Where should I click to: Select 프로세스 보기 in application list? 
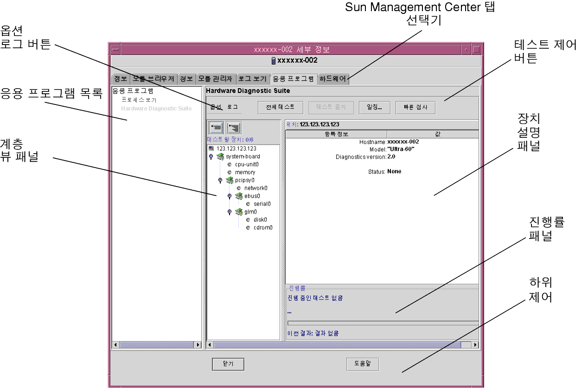point(139,100)
